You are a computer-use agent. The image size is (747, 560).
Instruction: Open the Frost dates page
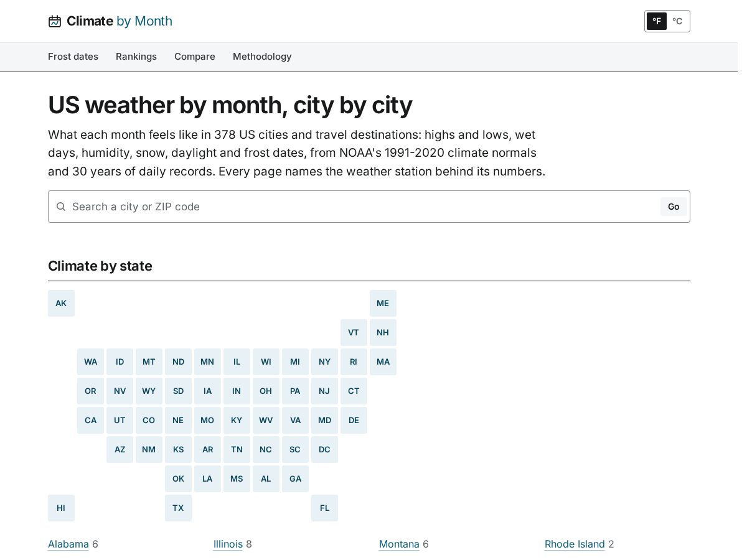tap(73, 57)
